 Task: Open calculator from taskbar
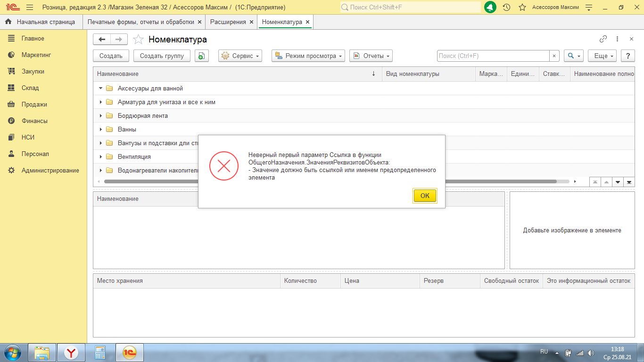100,353
